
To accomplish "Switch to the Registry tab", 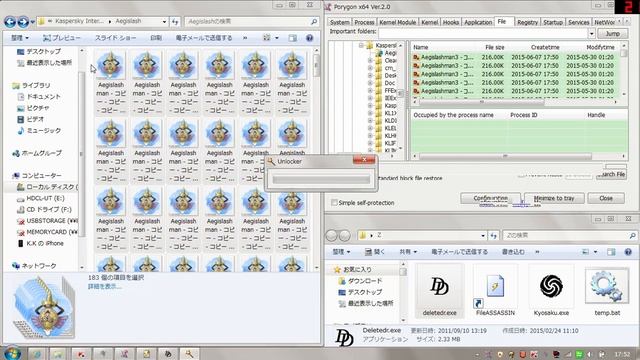I will click(x=527, y=22).
